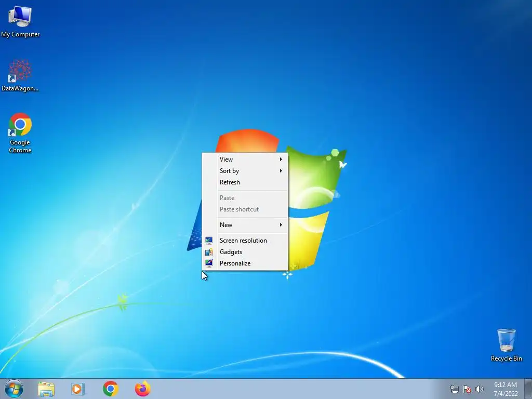Click the Gadgets menu icon
The height and width of the screenshot is (399, 532).
[x=209, y=252]
